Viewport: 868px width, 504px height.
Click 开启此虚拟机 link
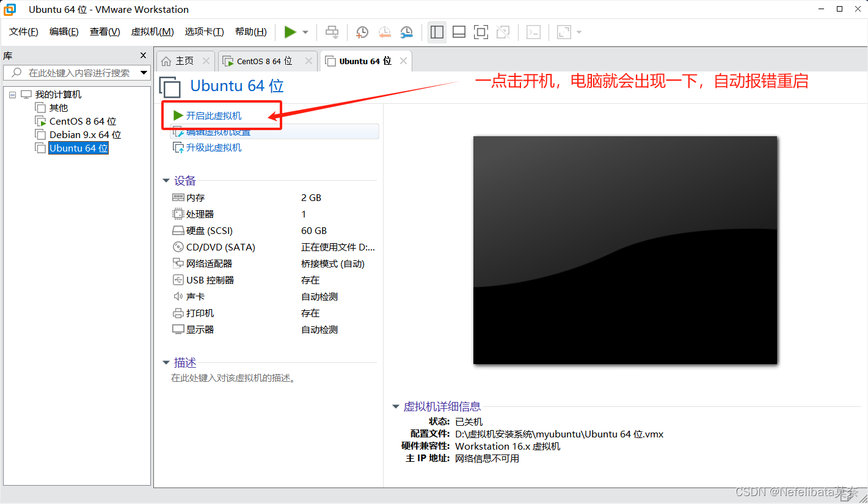214,115
